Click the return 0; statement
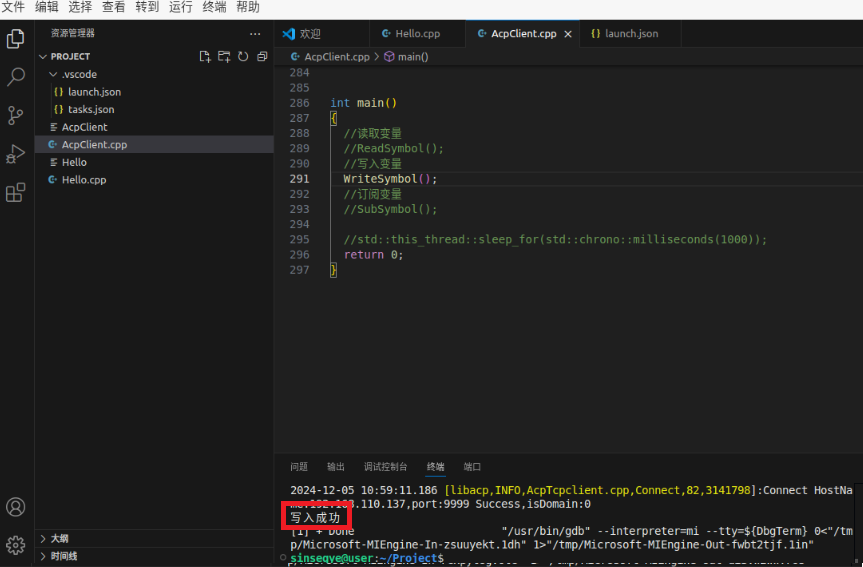This screenshot has width=863, height=567. coord(373,255)
